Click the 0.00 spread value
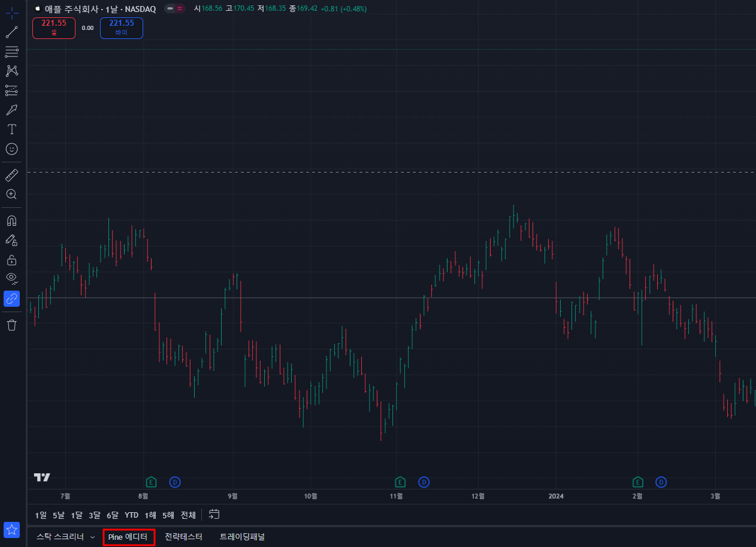The height and width of the screenshot is (547, 756). click(87, 28)
